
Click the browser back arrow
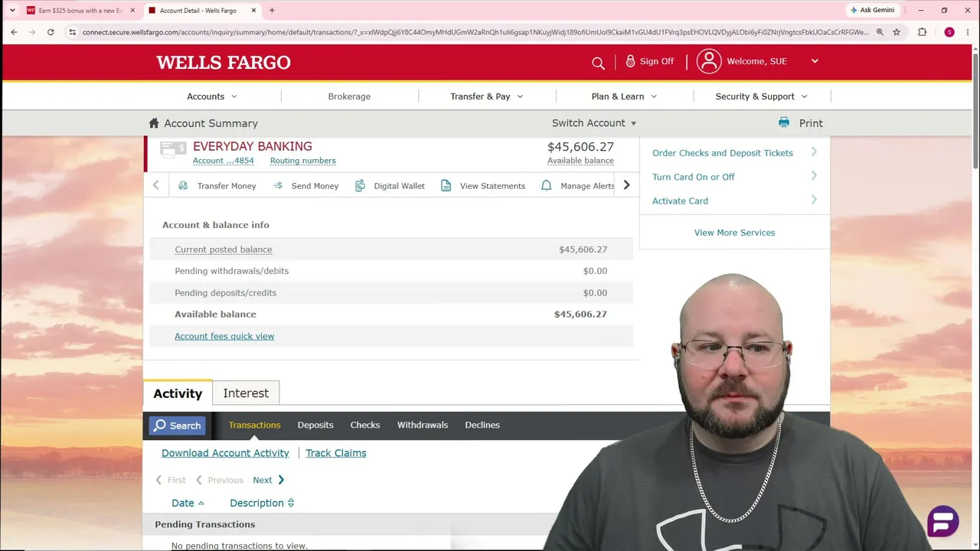(14, 32)
